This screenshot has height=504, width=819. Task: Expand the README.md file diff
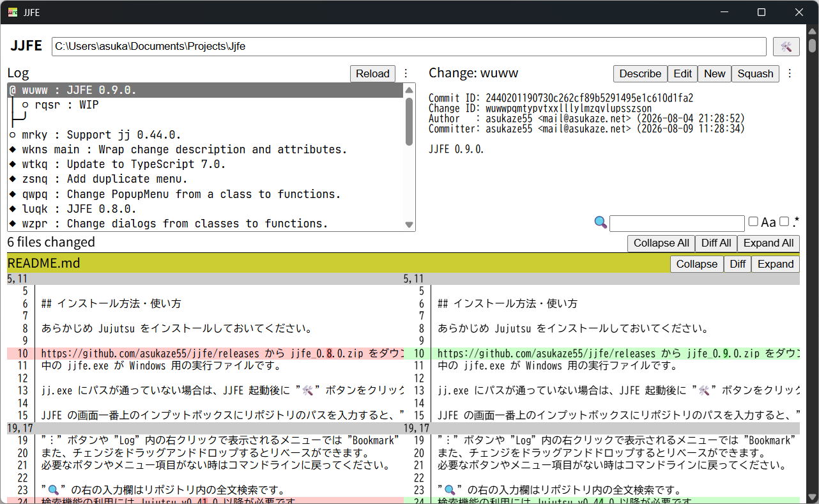776,264
